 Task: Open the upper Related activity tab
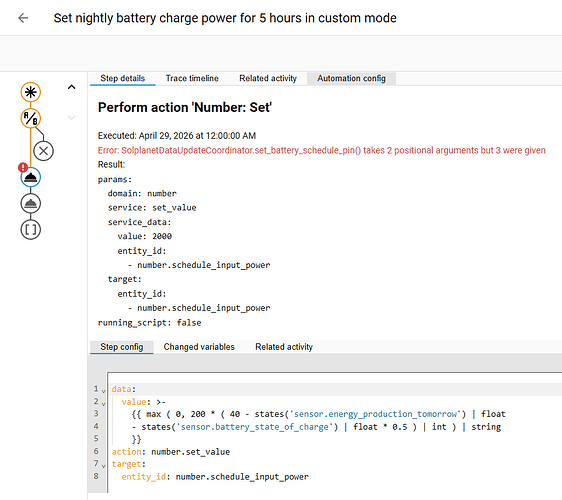[268, 78]
